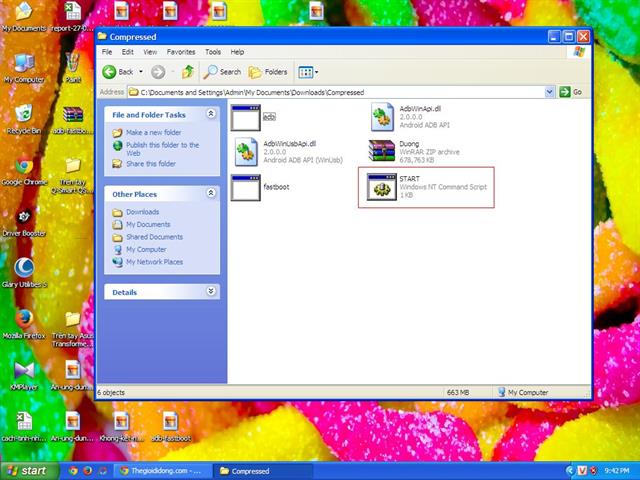Open Downloads in Other Places
640x480 pixels.
142,212
